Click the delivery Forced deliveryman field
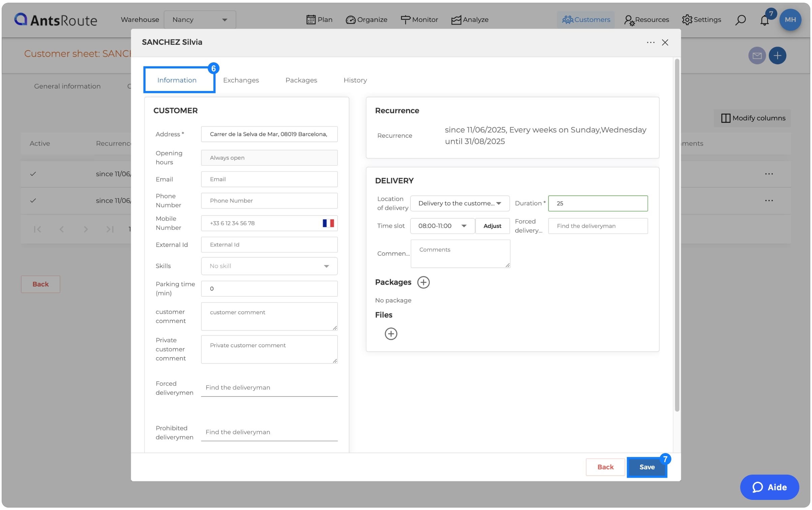Viewport: 812px width, 510px height. pyautogui.click(x=597, y=226)
